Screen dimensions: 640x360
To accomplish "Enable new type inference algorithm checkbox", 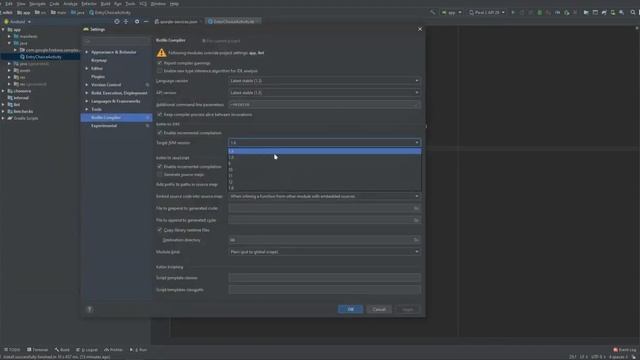I will point(160,71).
